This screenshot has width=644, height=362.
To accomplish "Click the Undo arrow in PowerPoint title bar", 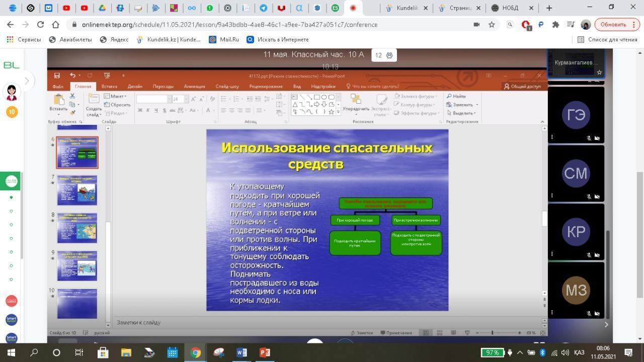I will click(73, 76).
